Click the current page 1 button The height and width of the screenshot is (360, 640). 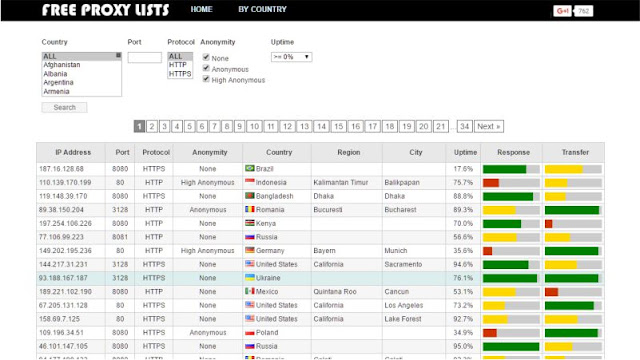click(x=139, y=127)
